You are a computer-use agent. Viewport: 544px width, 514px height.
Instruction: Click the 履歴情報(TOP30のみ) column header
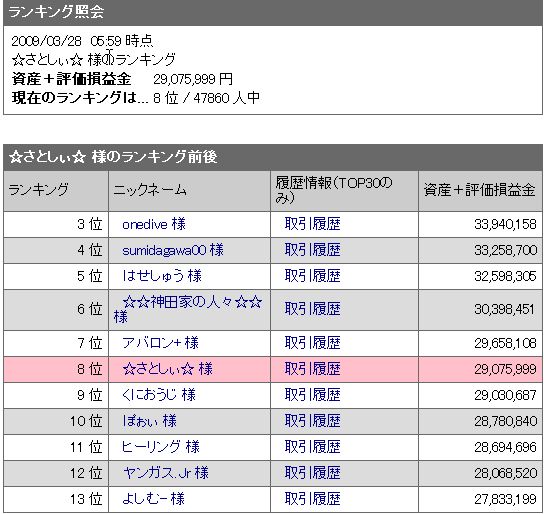point(345,191)
